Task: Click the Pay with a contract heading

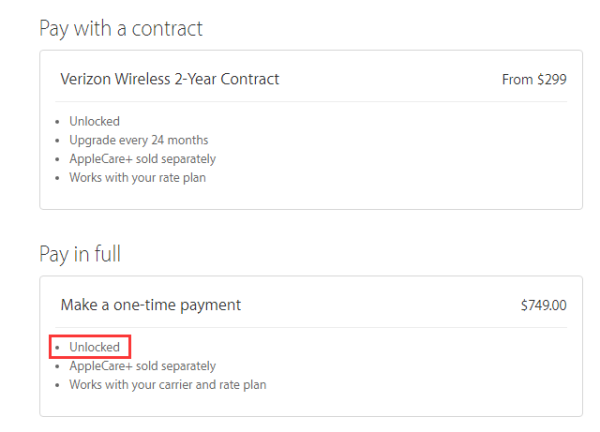Action: [121, 29]
